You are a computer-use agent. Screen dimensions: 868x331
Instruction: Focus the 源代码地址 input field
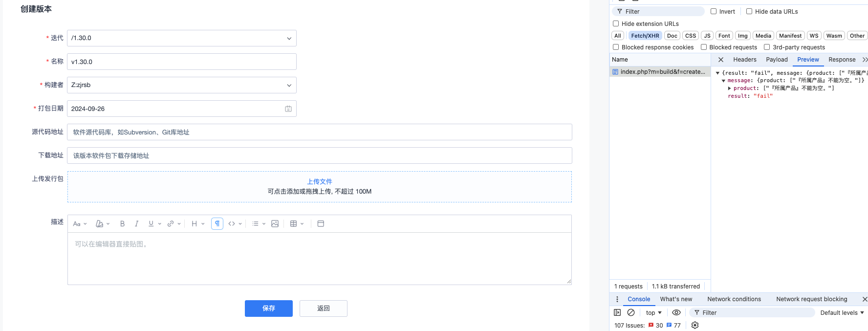(x=320, y=132)
